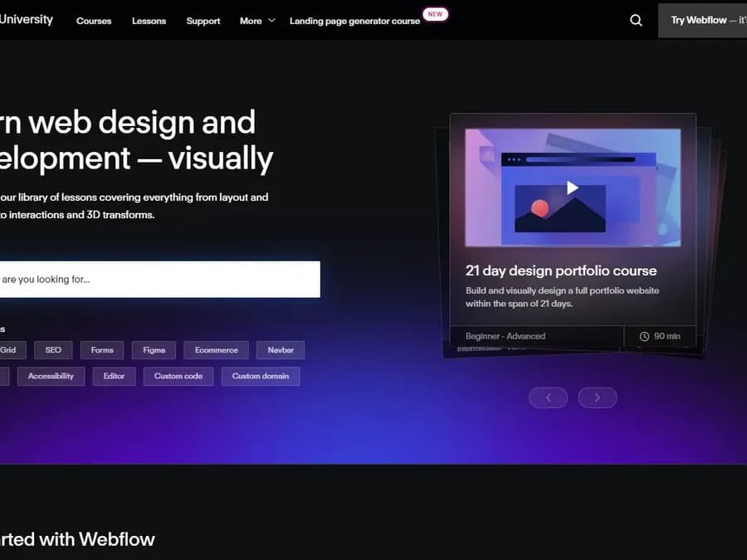Select the Custom domain topic tag
Viewport: 747px width, 560px height.
(261, 376)
